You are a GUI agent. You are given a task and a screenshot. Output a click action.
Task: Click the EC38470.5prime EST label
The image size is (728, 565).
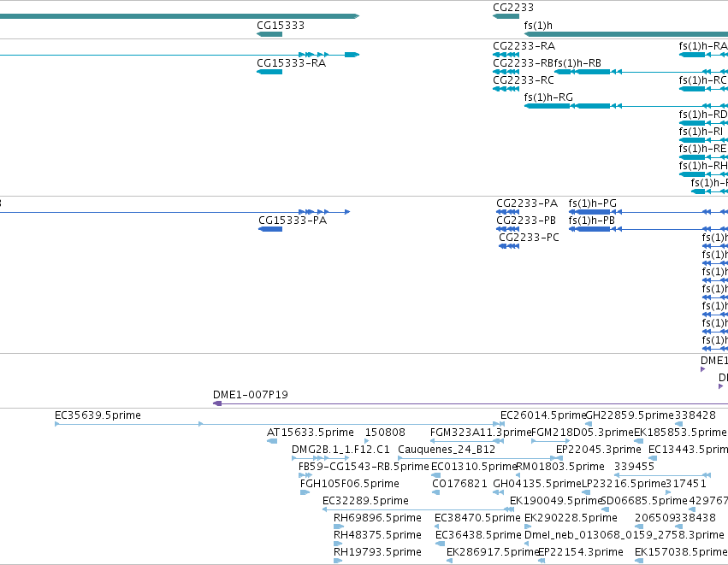pos(477,518)
